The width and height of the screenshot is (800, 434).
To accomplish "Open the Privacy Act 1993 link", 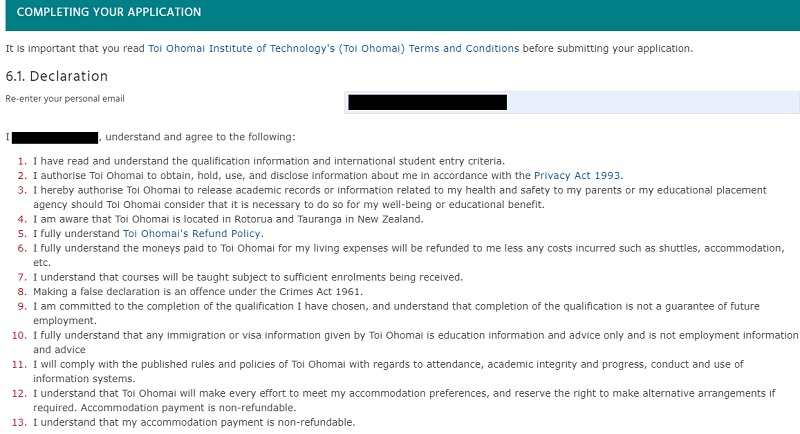I will click(577, 175).
